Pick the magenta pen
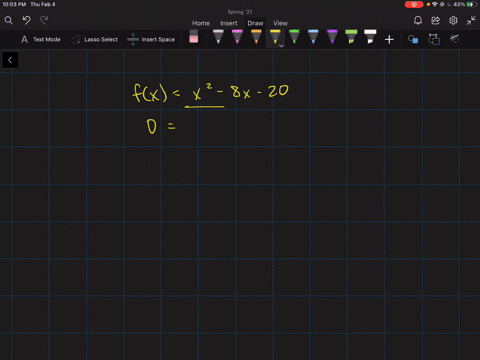 [x=237, y=37]
